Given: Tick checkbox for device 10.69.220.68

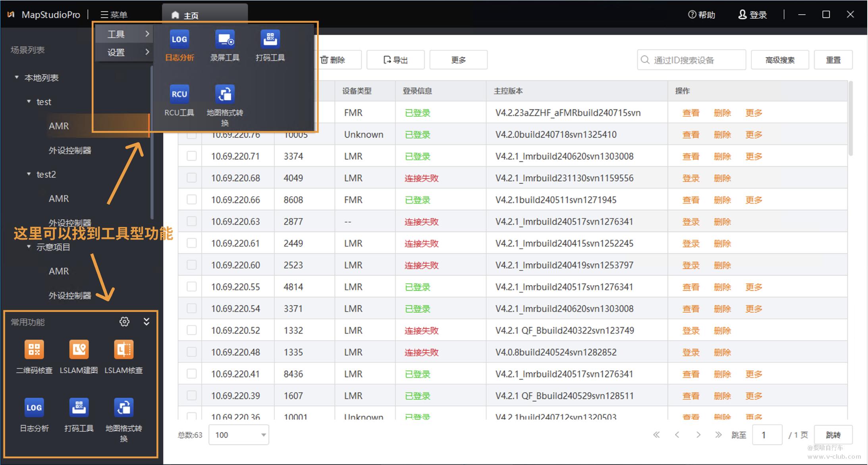Looking at the screenshot, I should [191, 178].
